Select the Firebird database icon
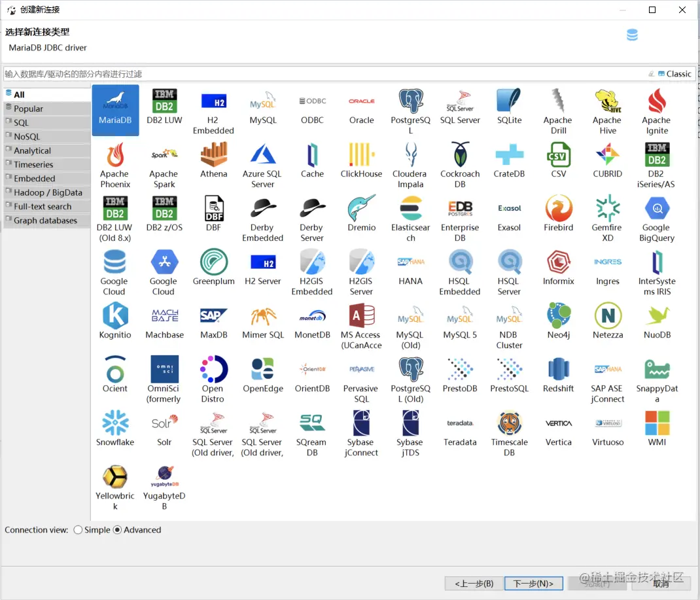 click(559, 208)
